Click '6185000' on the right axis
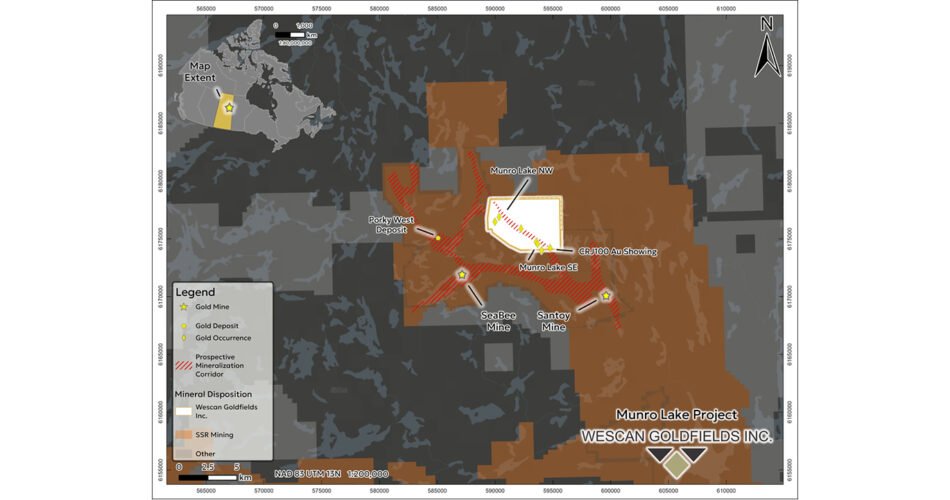Viewport: 950px width, 500px height. (x=789, y=122)
